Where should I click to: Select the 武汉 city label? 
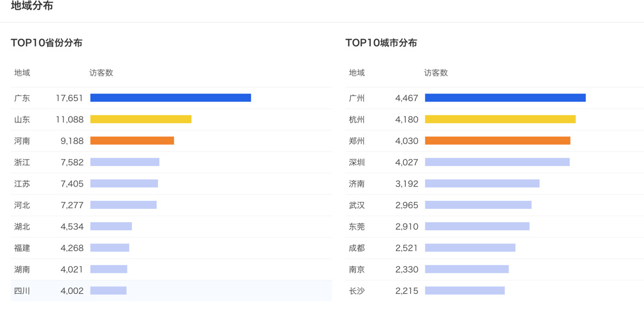[x=356, y=205]
